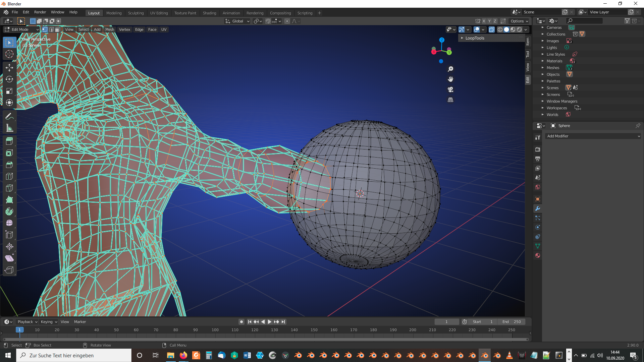
Task: Expand the Materials tree entry
Action: point(542,61)
